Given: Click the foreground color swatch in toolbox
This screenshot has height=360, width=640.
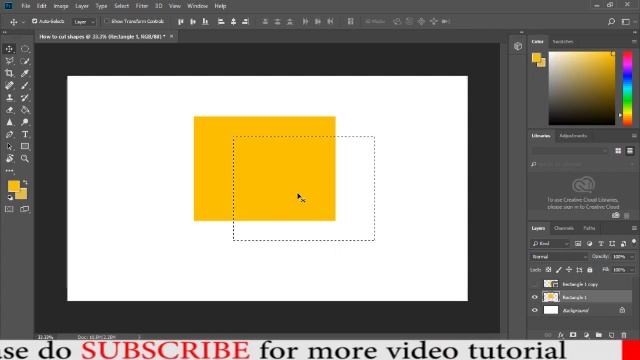Looking at the screenshot, I should pyautogui.click(x=13, y=187).
